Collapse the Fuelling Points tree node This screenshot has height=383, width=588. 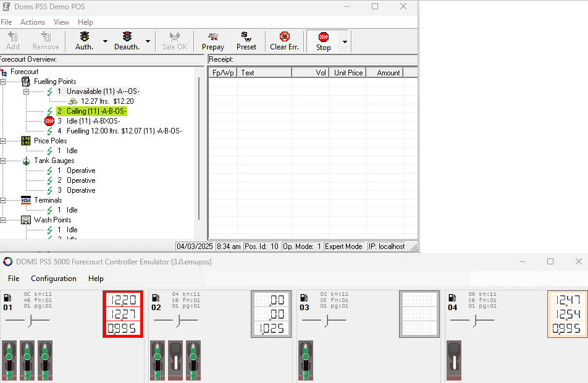(3, 82)
